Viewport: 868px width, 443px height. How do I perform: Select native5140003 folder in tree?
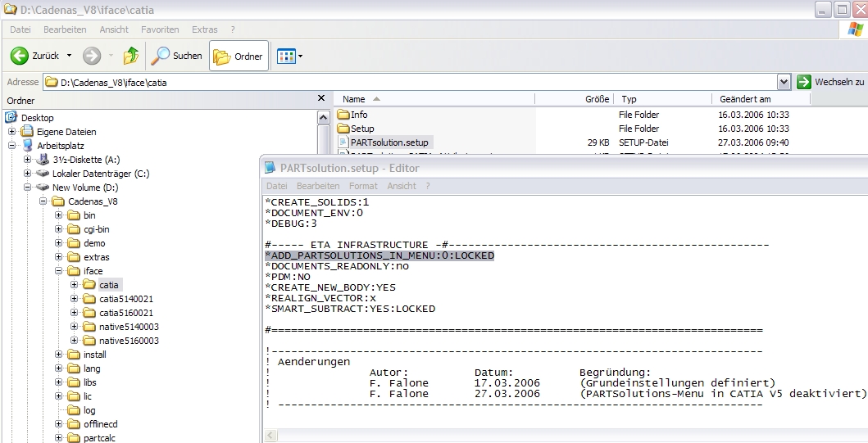click(129, 327)
